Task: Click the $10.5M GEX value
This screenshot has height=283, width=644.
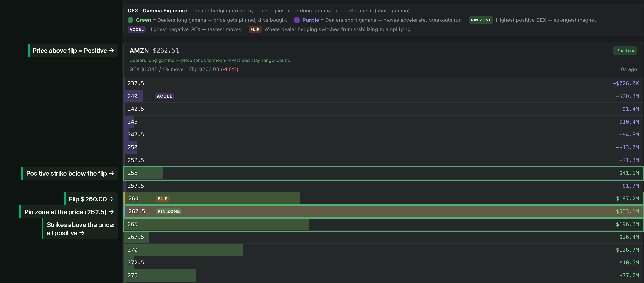Action: (629, 262)
